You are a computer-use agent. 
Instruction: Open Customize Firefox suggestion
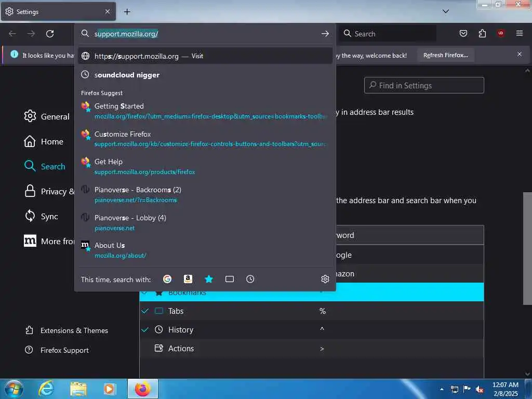(205, 139)
